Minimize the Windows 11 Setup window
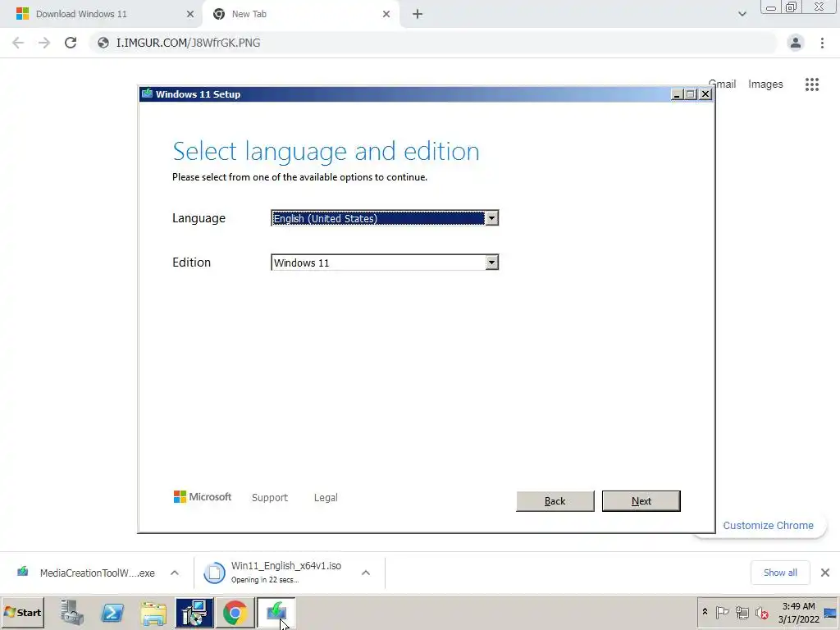This screenshot has width=840, height=630. [677, 94]
